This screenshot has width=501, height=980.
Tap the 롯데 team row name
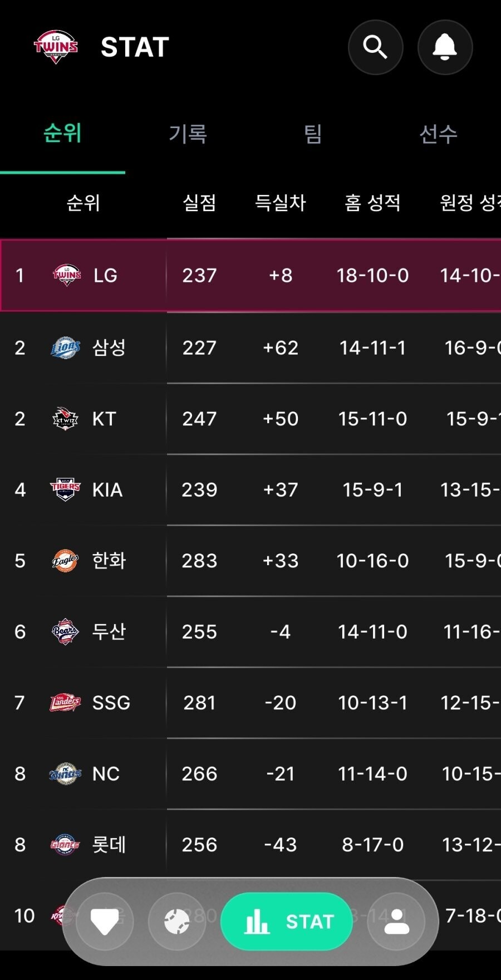(x=109, y=845)
